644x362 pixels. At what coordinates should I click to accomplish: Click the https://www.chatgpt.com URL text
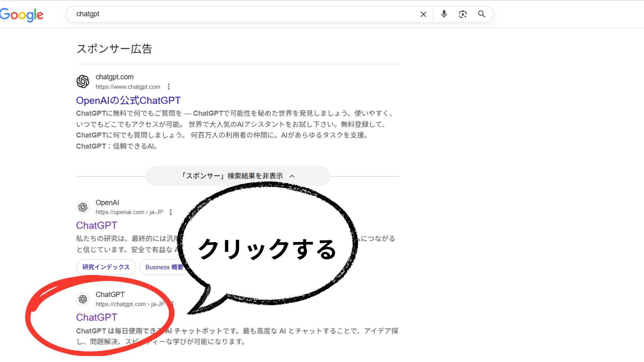pyautogui.click(x=128, y=87)
